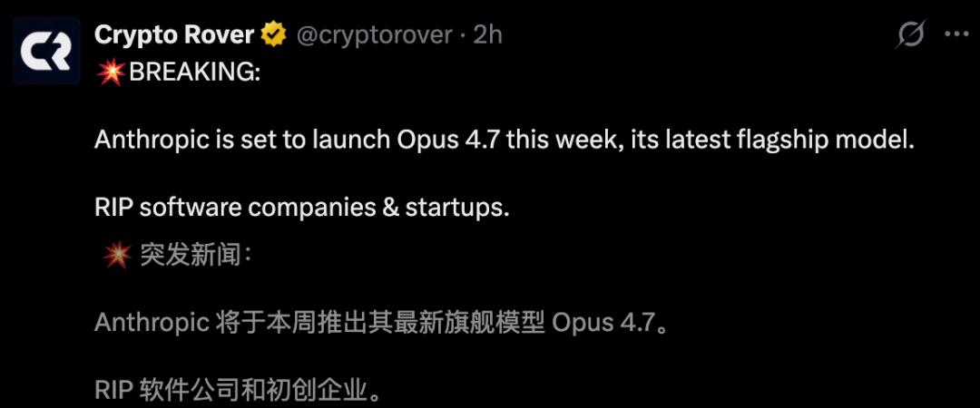Viewport: 980px width, 408px height.
Task: Click the gold verified badge
Action: [x=272, y=35]
